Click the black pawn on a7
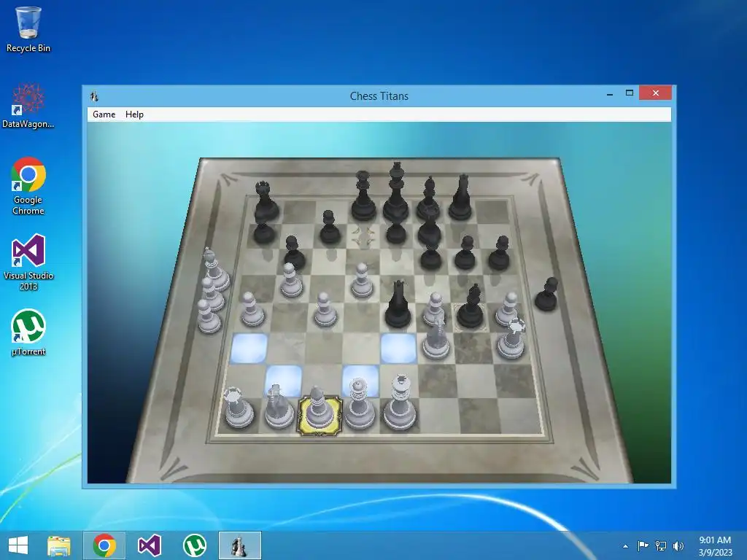747x560 pixels. [x=263, y=231]
